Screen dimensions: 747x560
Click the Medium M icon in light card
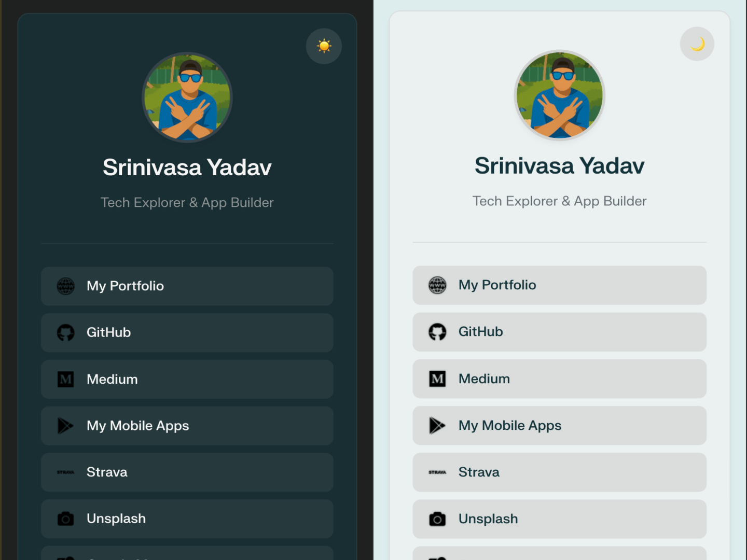tap(437, 379)
